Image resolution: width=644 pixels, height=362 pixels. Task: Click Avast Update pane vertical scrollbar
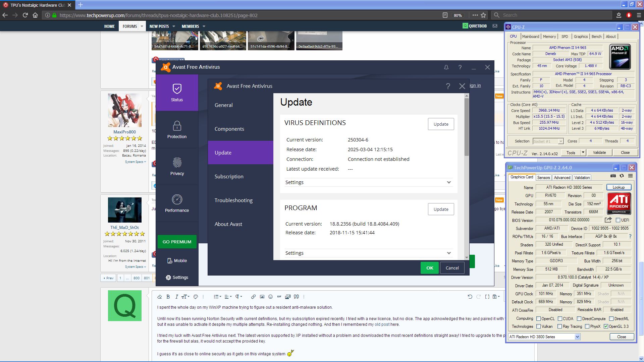pos(467,127)
